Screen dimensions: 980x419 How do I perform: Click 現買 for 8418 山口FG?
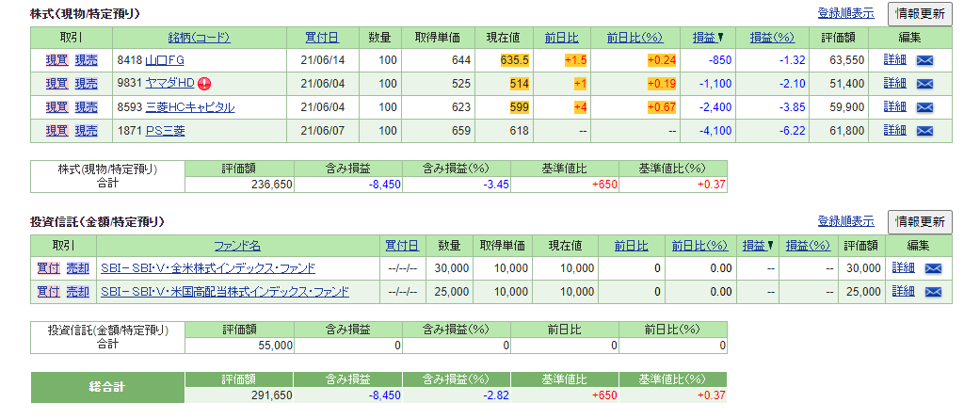56,60
